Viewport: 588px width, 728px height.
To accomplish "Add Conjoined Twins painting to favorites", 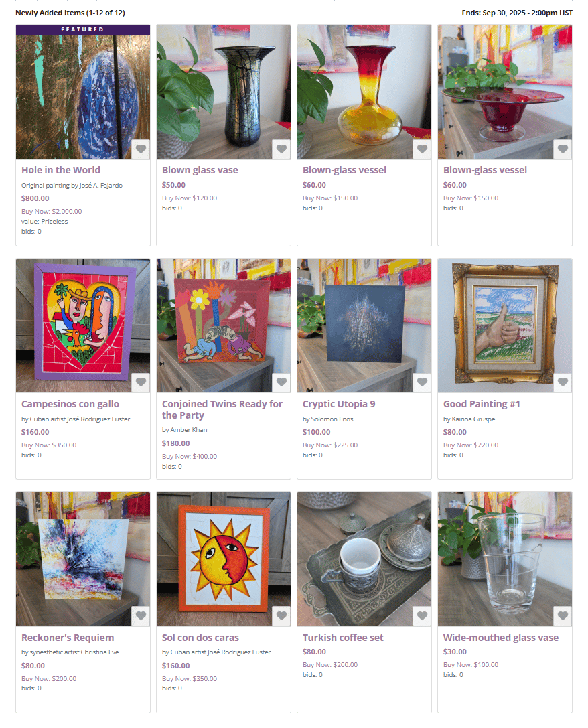I will click(x=281, y=382).
